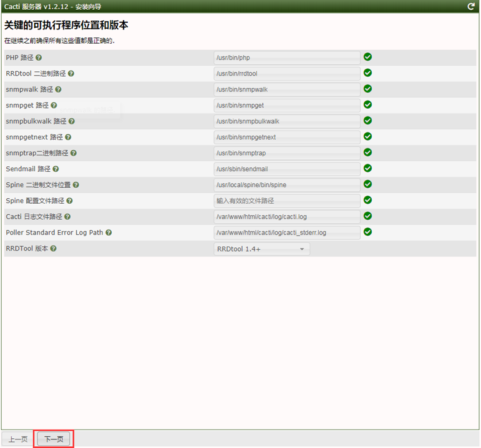Open help icon next to Cacti 日志文件路径

tap(68, 217)
